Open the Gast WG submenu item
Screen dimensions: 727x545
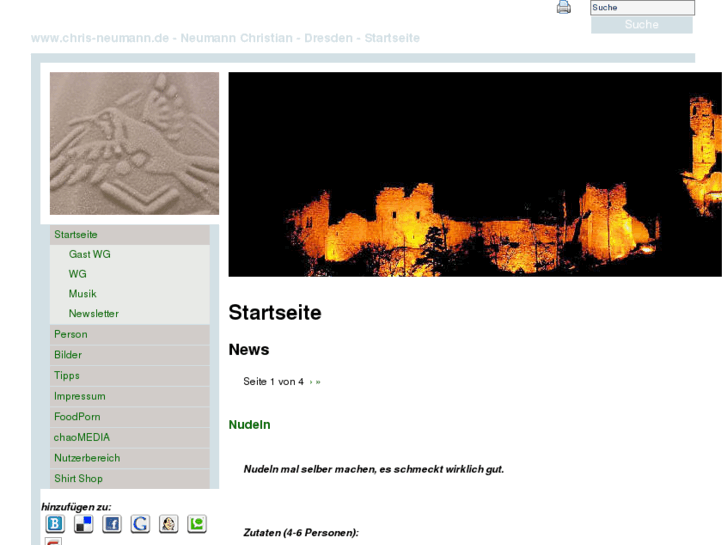coord(89,254)
